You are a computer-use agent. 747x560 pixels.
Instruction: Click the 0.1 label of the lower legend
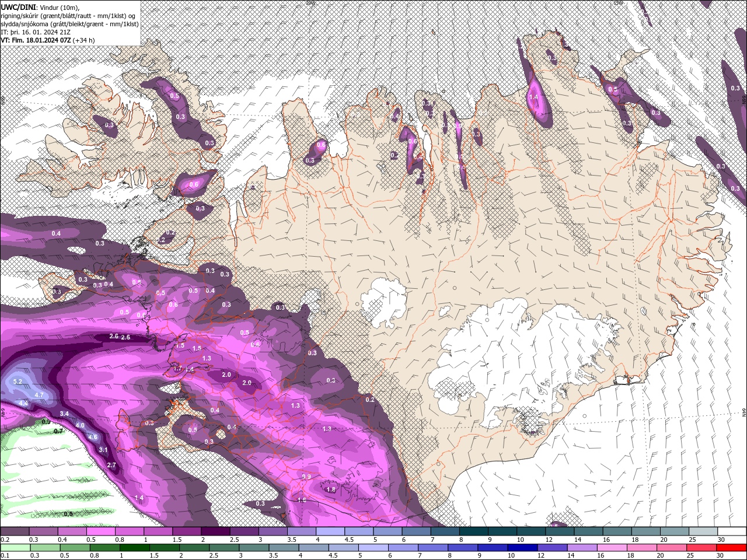click(4, 556)
